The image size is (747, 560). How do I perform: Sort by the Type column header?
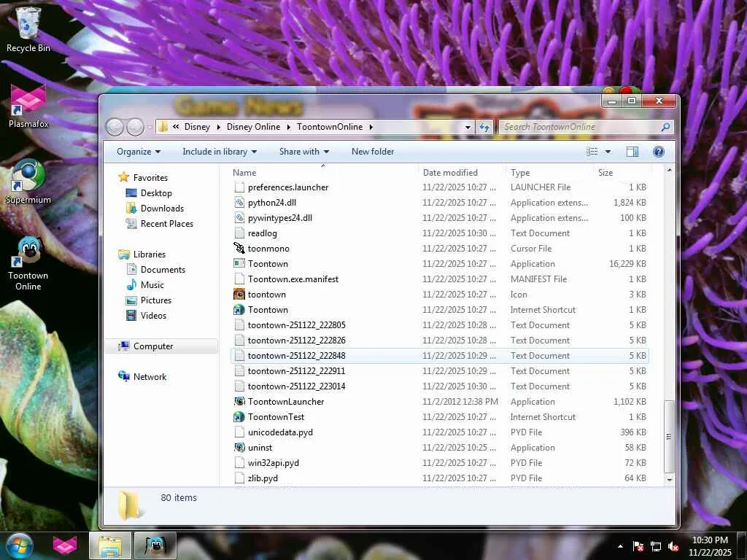(550, 172)
